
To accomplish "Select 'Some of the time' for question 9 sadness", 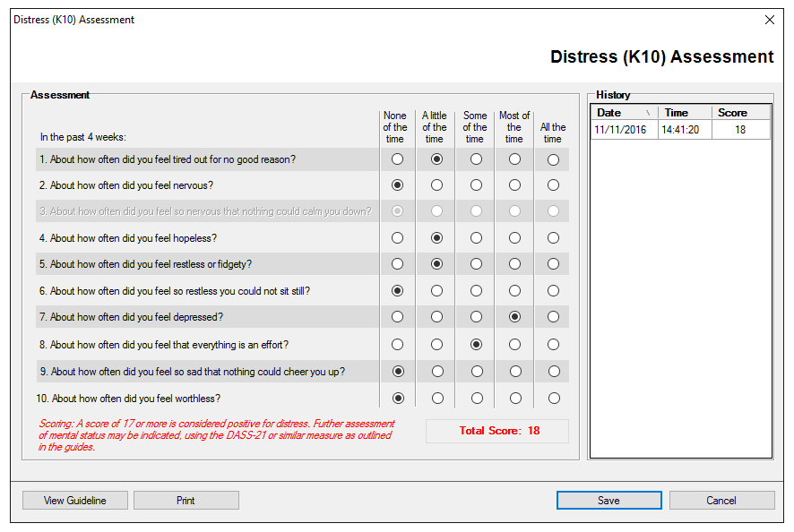I will [476, 371].
